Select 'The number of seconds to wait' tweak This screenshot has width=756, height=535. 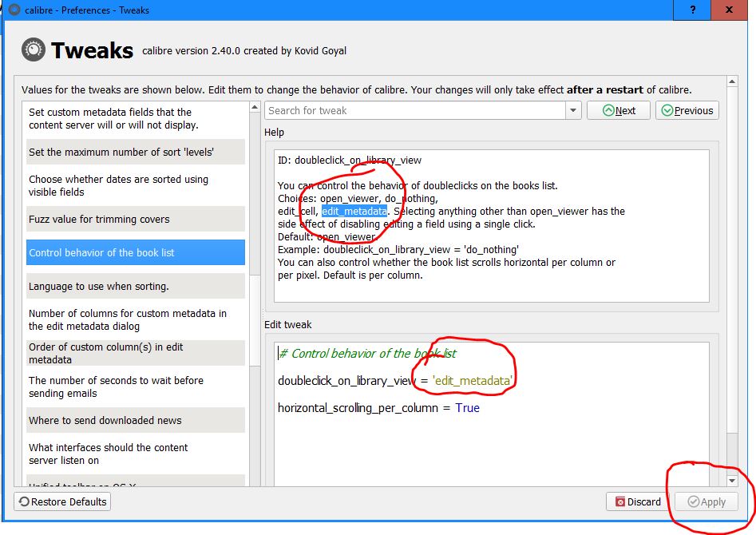click(x=136, y=387)
